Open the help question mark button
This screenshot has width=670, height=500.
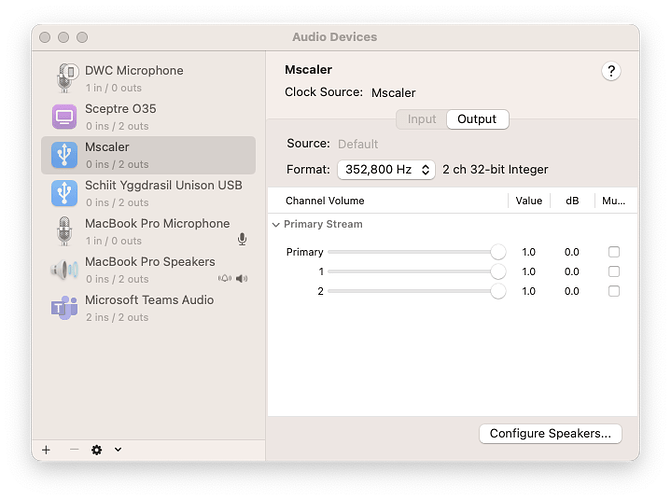[611, 72]
